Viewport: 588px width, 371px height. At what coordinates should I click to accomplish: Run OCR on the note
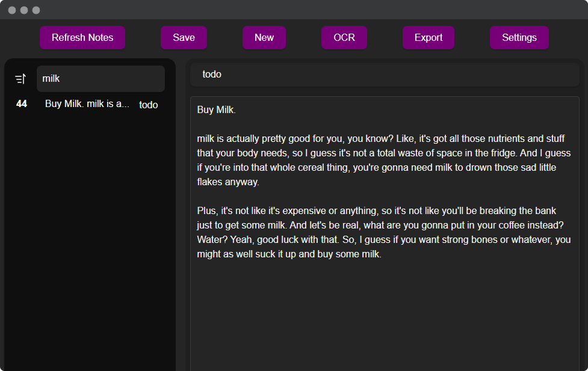(344, 37)
